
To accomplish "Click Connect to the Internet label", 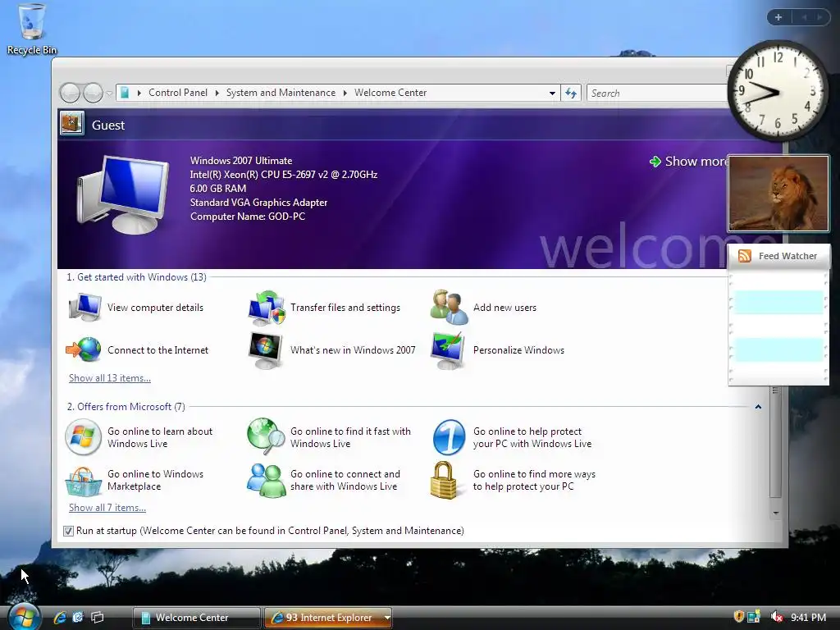I will click(158, 349).
